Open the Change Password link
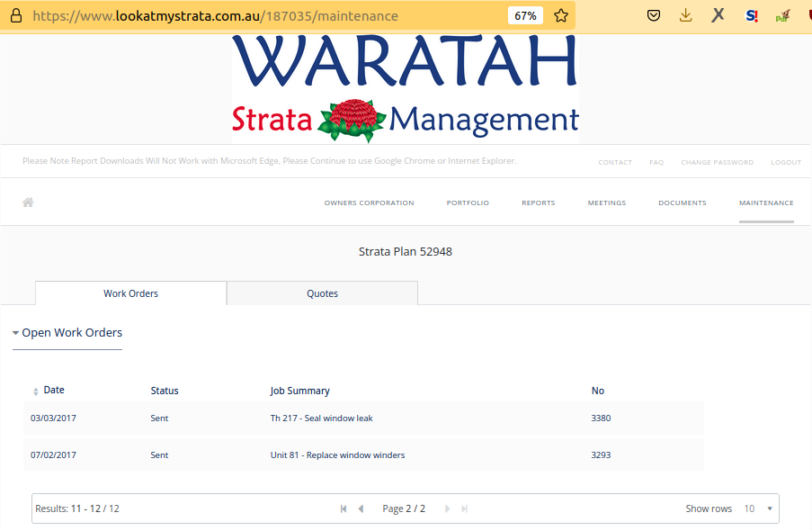The width and height of the screenshot is (812, 531). 717,163
